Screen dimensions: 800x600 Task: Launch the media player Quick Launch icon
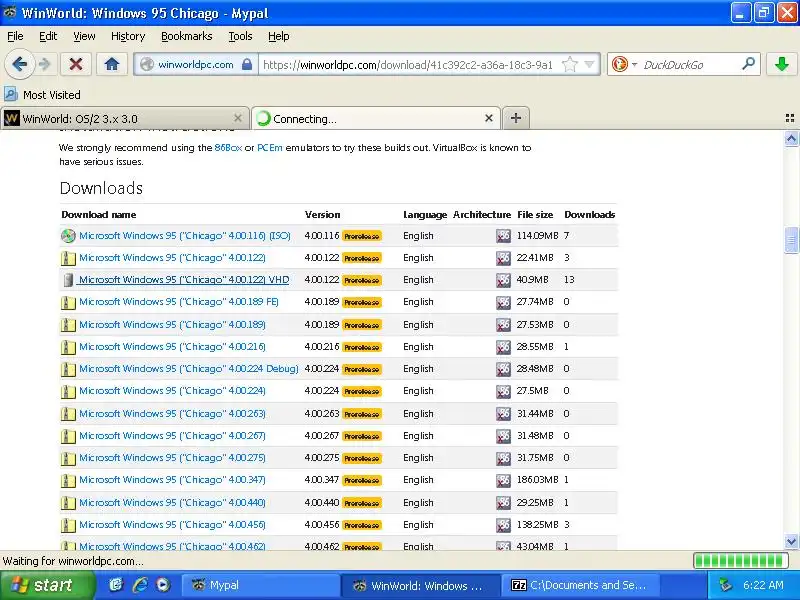coord(163,585)
